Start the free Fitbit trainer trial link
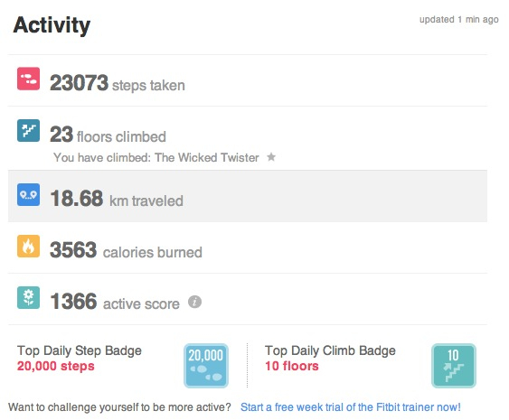 click(351, 407)
